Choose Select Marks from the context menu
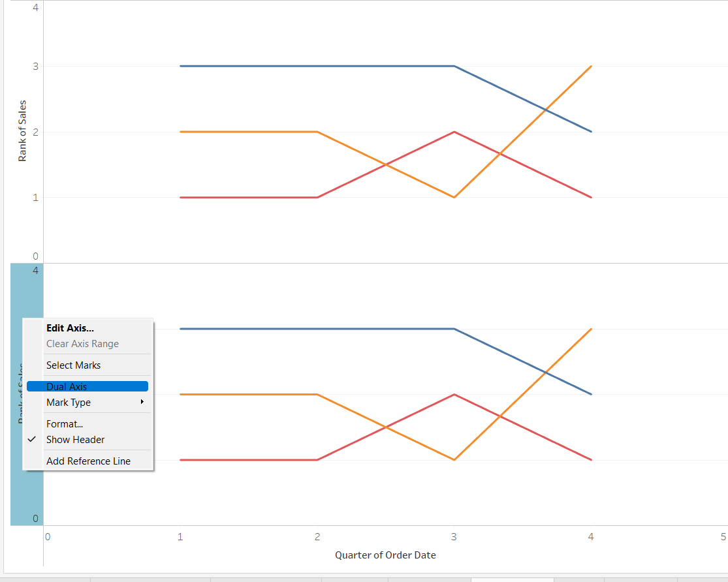 coord(73,365)
